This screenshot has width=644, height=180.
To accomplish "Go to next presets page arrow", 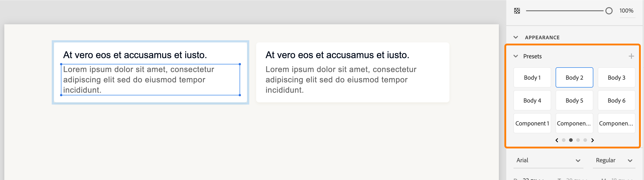I will (592, 140).
